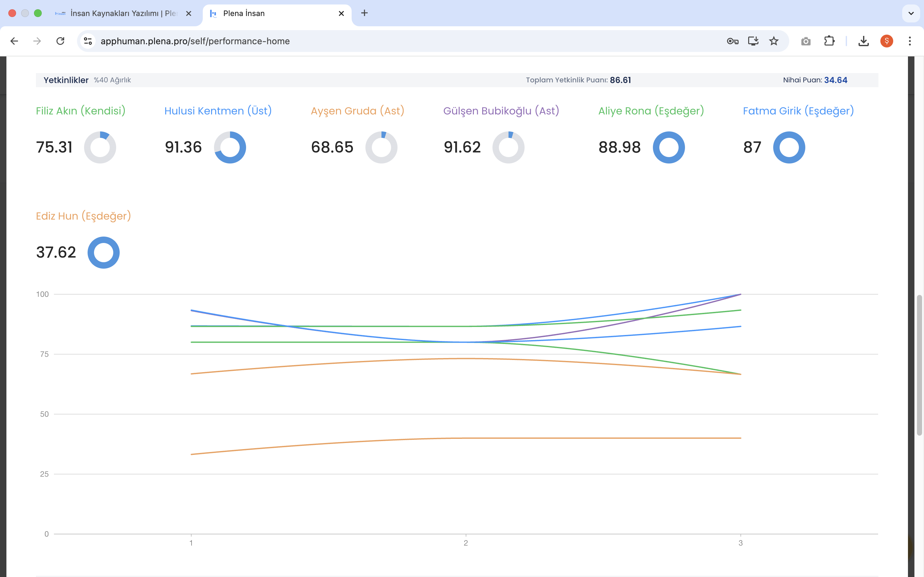Open the saved passwords key icon
This screenshot has width=924, height=577.
pyautogui.click(x=732, y=41)
